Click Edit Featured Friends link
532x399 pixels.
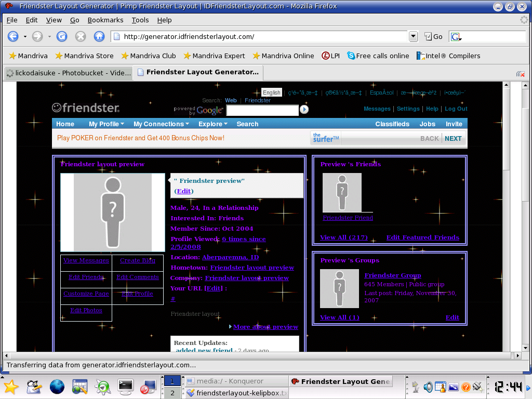[x=423, y=237]
